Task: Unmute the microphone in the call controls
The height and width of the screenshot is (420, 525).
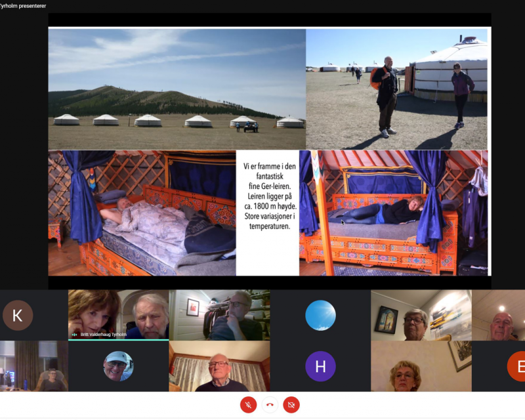Action: 248,405
